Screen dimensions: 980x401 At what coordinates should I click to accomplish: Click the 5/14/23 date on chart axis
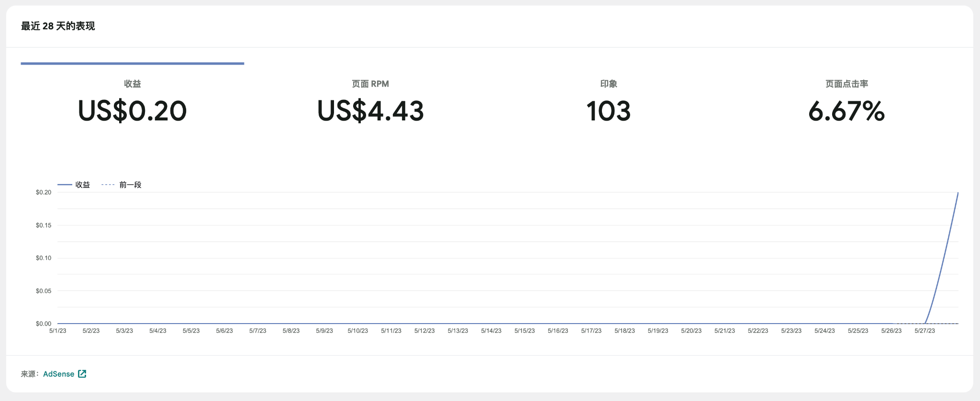click(x=491, y=331)
